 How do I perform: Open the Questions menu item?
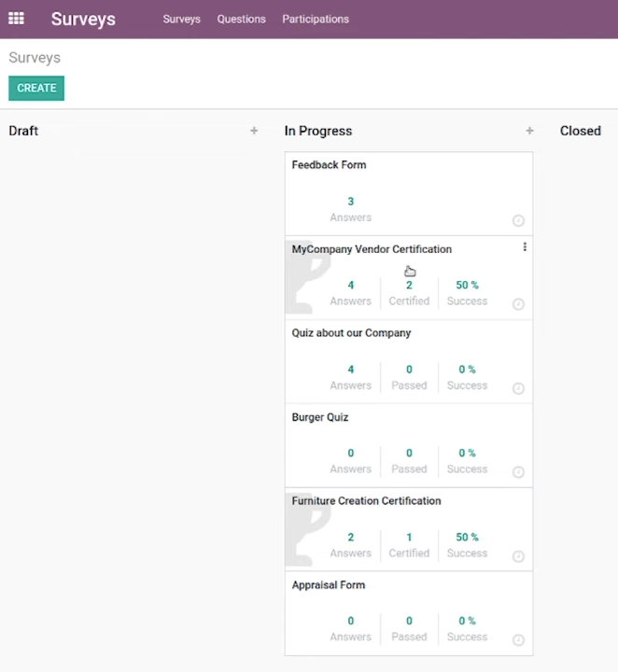pos(241,20)
